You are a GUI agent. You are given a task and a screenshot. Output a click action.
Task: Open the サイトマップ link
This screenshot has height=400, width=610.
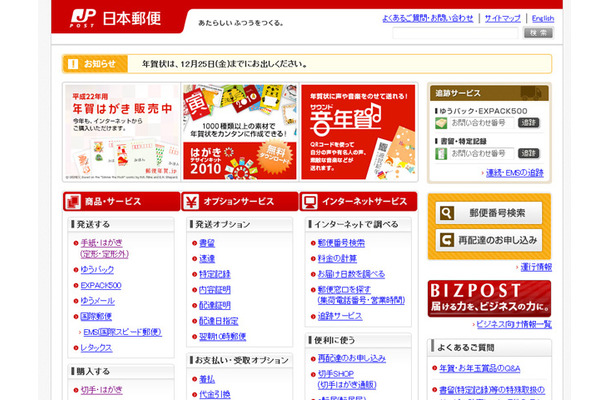tap(503, 18)
